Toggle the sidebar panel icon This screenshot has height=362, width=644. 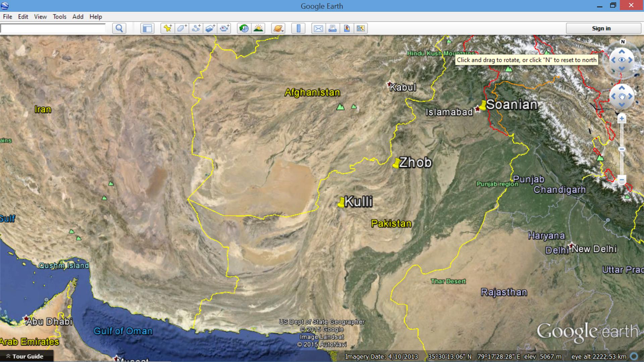[147, 28]
